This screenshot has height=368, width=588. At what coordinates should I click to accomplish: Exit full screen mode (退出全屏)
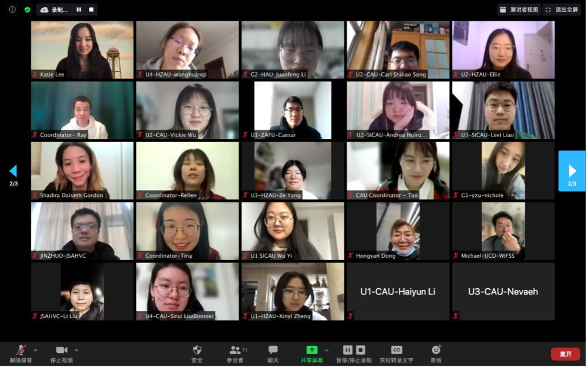562,10
